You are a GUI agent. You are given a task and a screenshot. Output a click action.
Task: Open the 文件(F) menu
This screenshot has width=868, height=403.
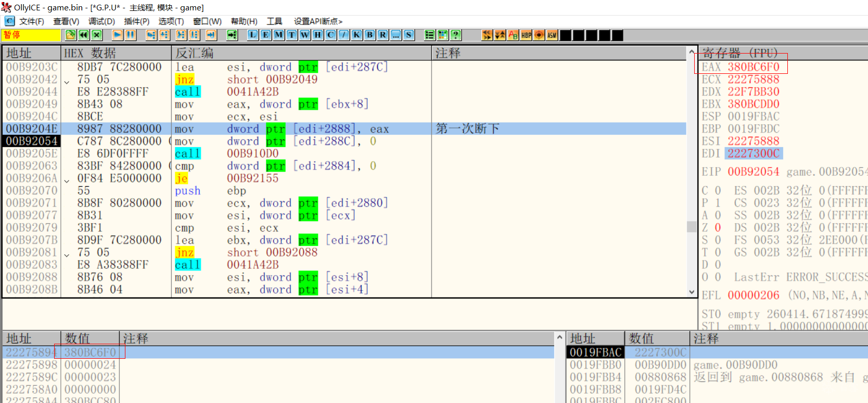click(x=31, y=21)
